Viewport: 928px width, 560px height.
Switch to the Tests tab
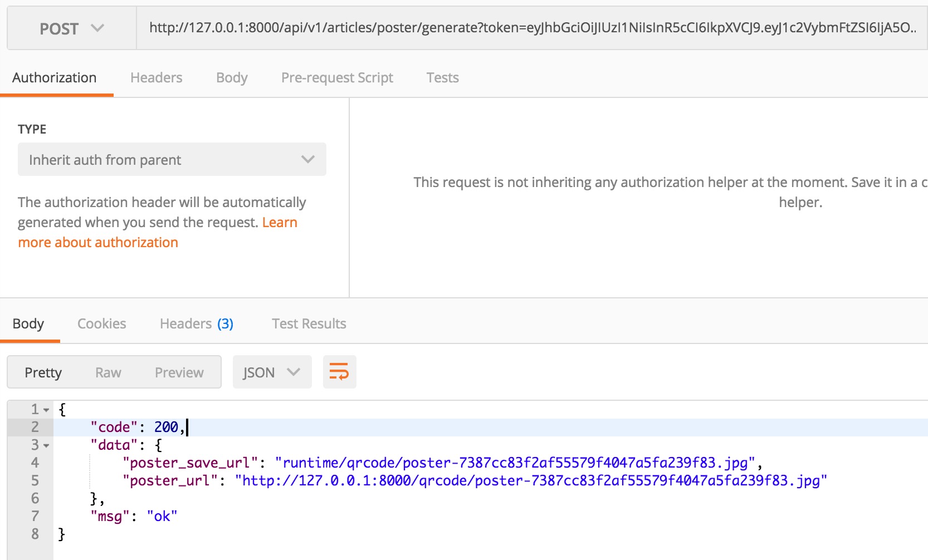tap(442, 78)
